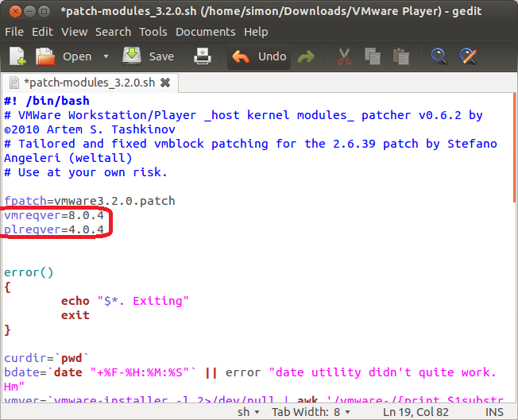
Task: Copy selection with Copy icon
Action: 373,56
